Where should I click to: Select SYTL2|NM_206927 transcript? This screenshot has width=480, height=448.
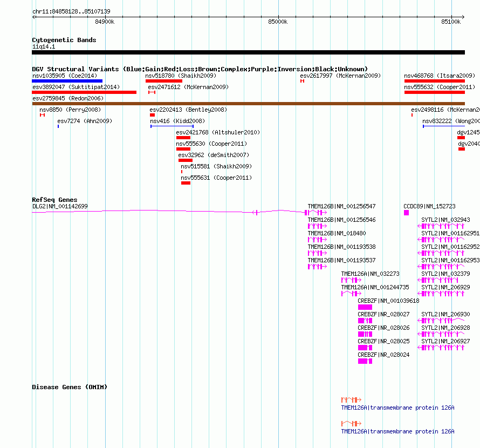tap(441, 348)
